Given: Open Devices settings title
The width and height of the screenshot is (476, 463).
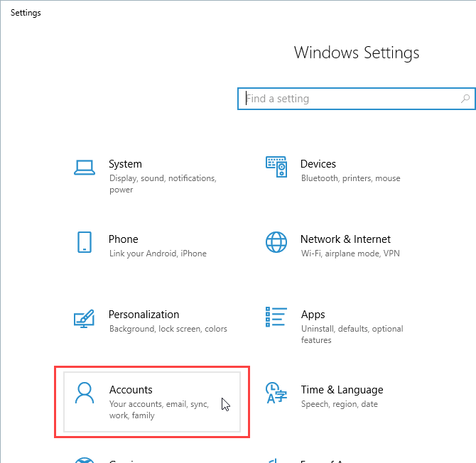Looking at the screenshot, I should [x=318, y=164].
